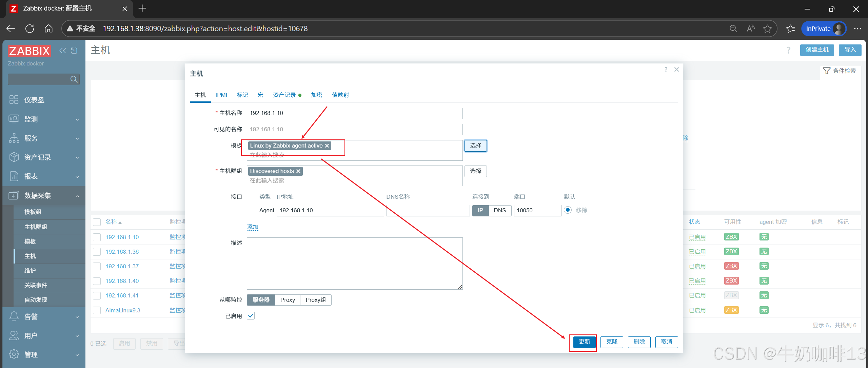
Task: Close the 主机 dialog with X
Action: tap(676, 70)
